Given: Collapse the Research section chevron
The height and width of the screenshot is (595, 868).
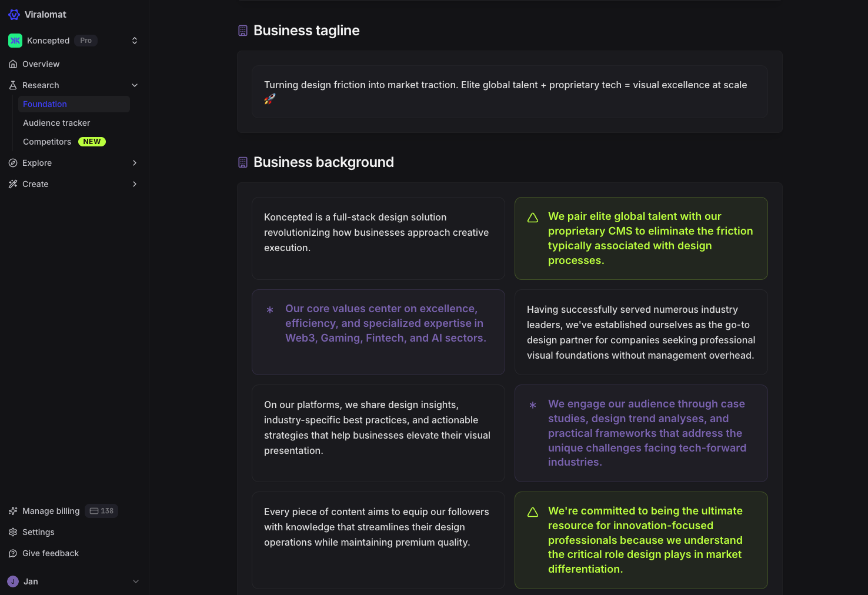Looking at the screenshot, I should pos(135,85).
